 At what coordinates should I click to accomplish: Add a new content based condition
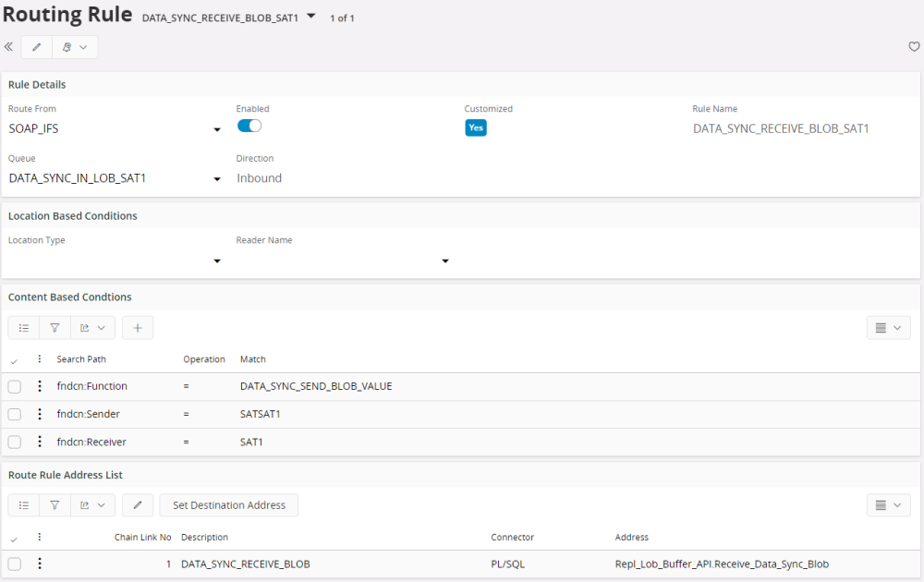(x=138, y=328)
